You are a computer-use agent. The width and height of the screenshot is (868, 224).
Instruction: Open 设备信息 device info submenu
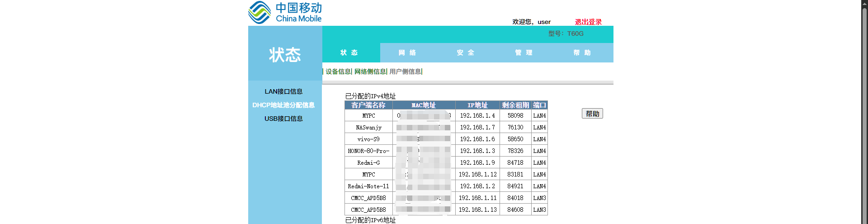(338, 71)
